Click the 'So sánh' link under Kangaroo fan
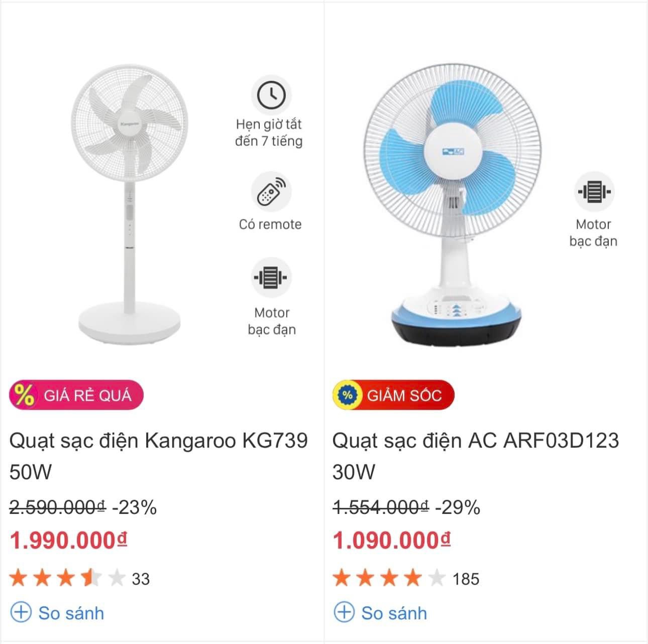This screenshot has height=644, width=648. pos(71,613)
